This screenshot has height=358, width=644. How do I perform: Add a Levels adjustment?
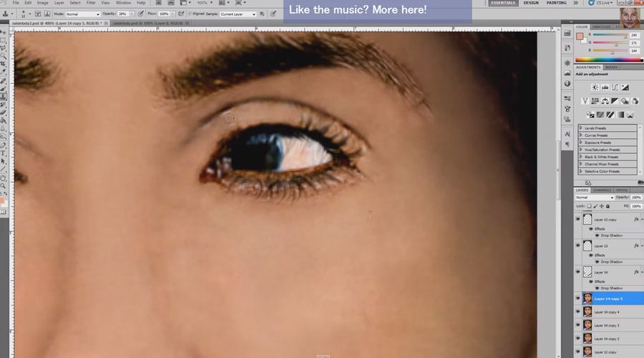[x=605, y=87]
